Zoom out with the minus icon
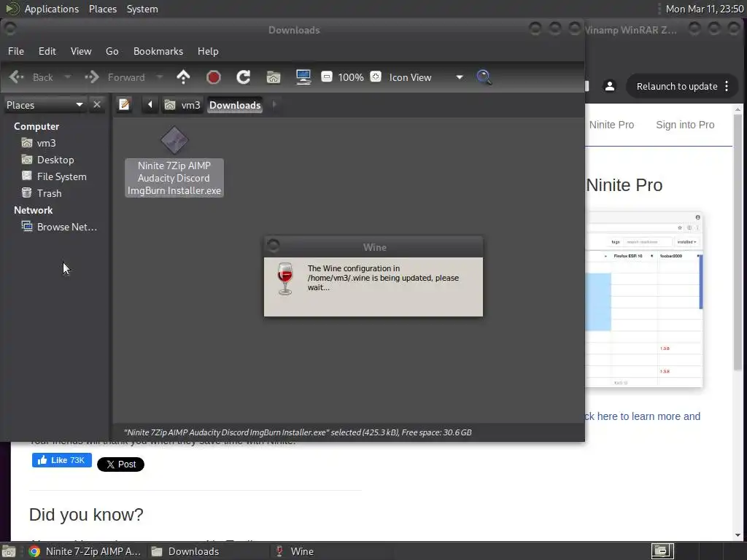747x560 pixels. 327,77
